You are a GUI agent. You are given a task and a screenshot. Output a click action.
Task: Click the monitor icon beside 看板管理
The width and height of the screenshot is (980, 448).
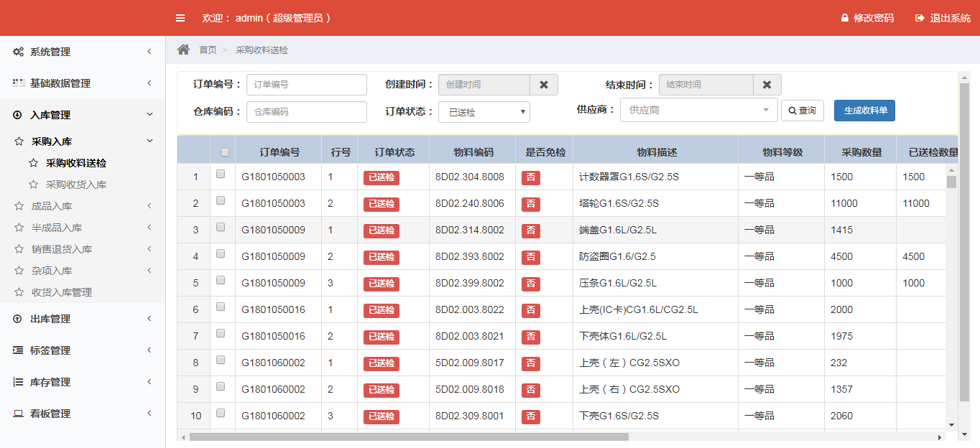pyautogui.click(x=18, y=414)
